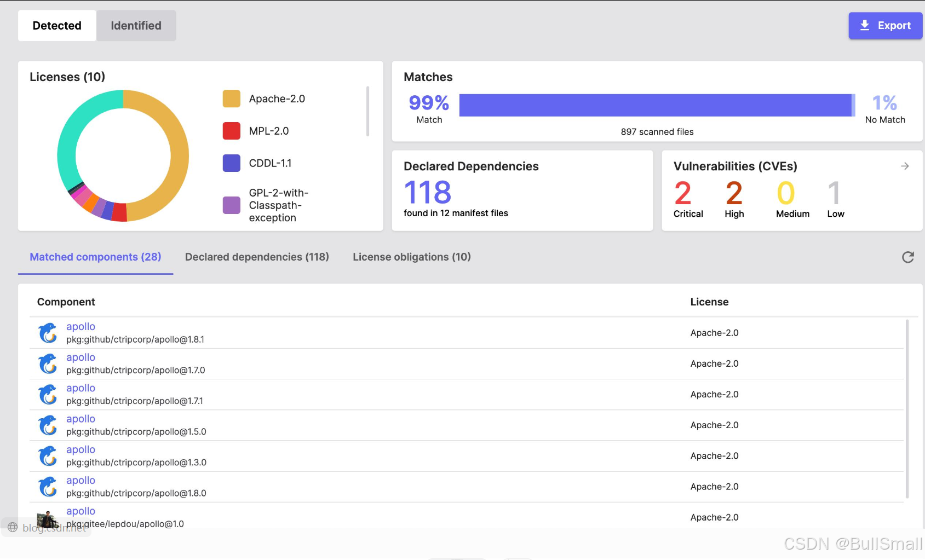
Task: Click the blue 99% match progress bar
Action: [656, 105]
